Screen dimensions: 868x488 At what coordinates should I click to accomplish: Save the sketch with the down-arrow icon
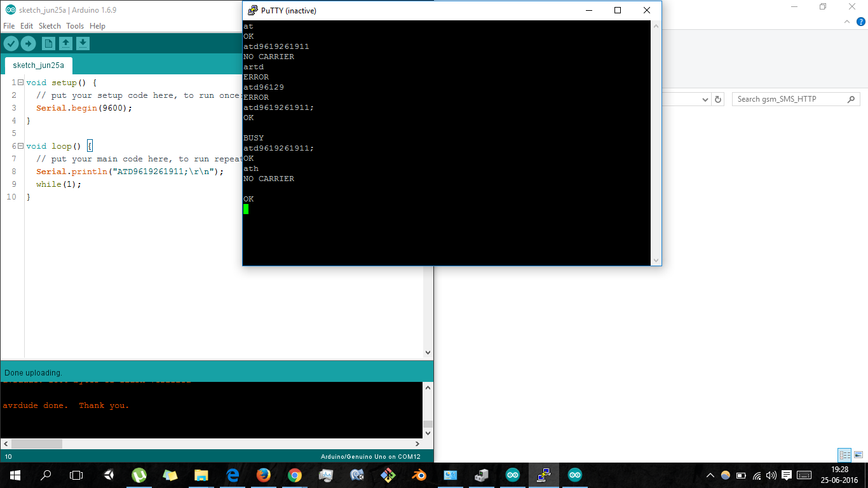tap(83, 43)
